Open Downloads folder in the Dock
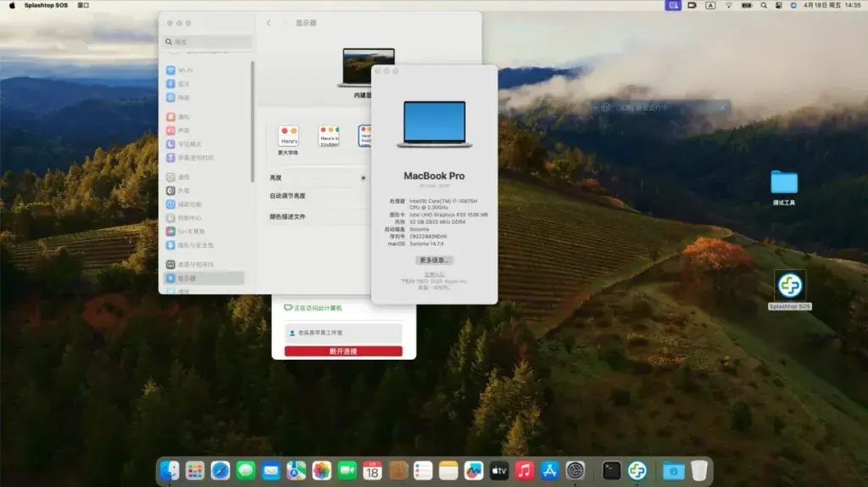The height and width of the screenshot is (487, 868). 674,471
